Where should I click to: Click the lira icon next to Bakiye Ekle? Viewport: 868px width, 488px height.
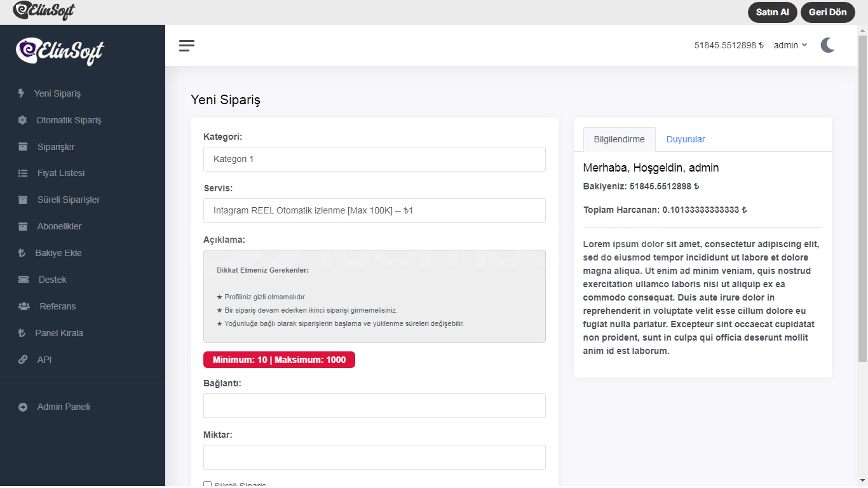pyautogui.click(x=22, y=253)
